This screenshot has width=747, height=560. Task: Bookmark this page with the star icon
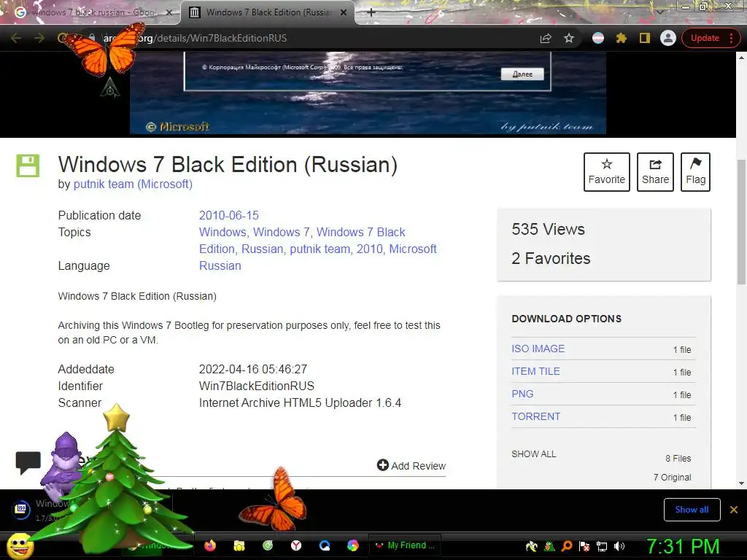pos(569,38)
